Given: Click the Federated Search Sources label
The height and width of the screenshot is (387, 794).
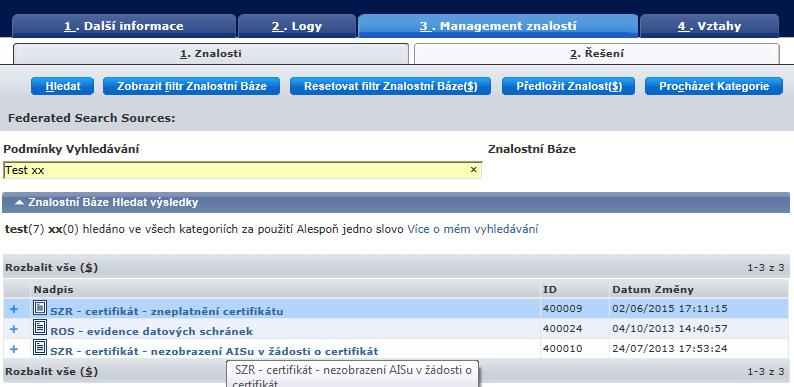Looking at the screenshot, I should (91, 118).
